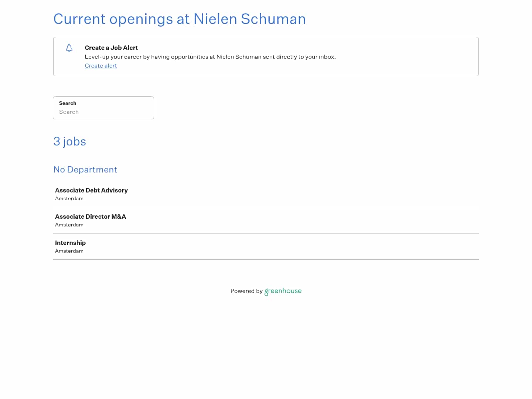Click 'Powered by' next to Greenhouse
The height and width of the screenshot is (399, 532).
246,291
